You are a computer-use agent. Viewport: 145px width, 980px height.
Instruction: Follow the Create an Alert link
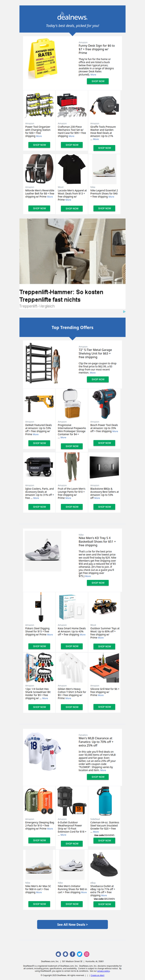[x=98, y=975]
